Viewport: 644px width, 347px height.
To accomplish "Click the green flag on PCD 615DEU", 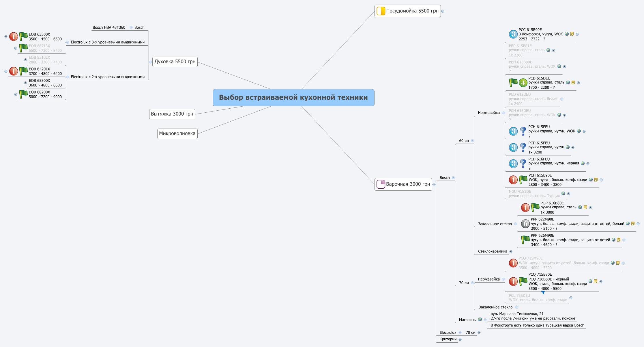I will click(513, 83).
